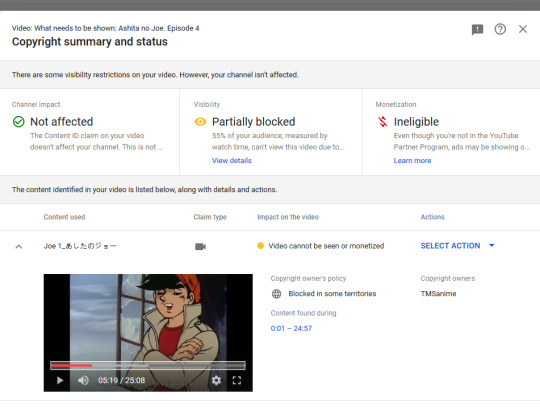This screenshot has height=415, width=540.
Task: Click the 'Claim type' column header
Action: (x=210, y=217)
